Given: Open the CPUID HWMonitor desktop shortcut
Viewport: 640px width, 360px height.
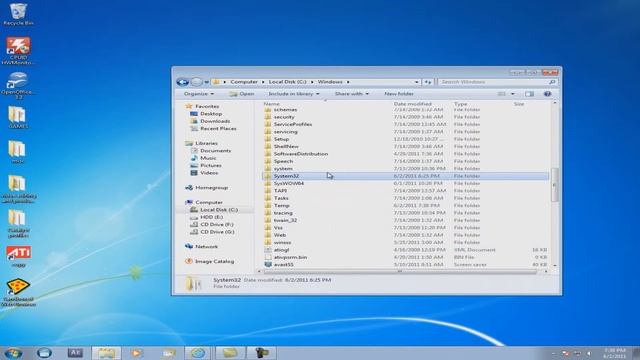Looking at the screenshot, I should click(x=18, y=51).
